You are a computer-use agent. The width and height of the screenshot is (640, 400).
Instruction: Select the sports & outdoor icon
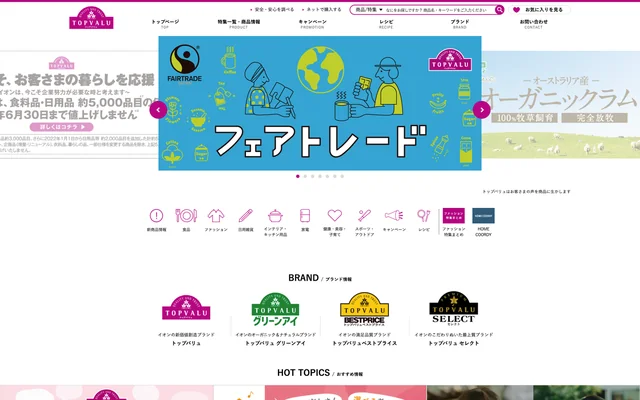pyautogui.click(x=364, y=216)
